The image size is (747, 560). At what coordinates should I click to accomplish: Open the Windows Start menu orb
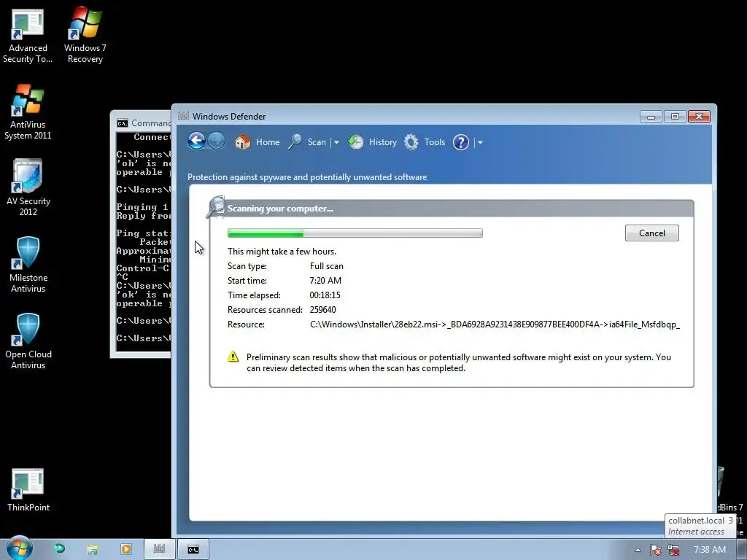pyautogui.click(x=19, y=548)
